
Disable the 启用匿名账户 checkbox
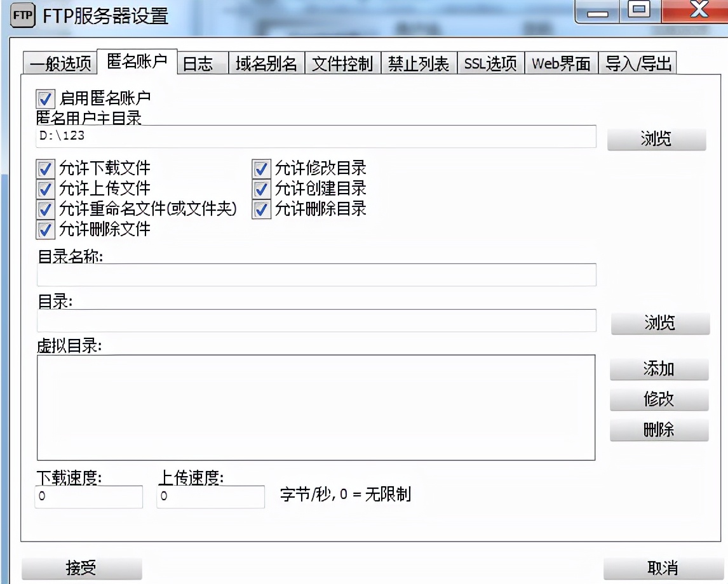pyautogui.click(x=45, y=98)
